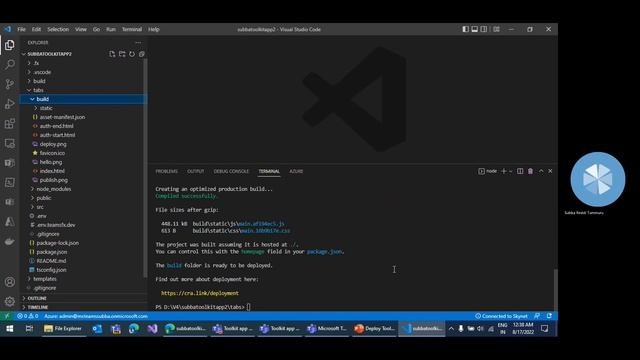Open the Windows Start button
Screen dimensions: 640x360
click(x=9, y=329)
